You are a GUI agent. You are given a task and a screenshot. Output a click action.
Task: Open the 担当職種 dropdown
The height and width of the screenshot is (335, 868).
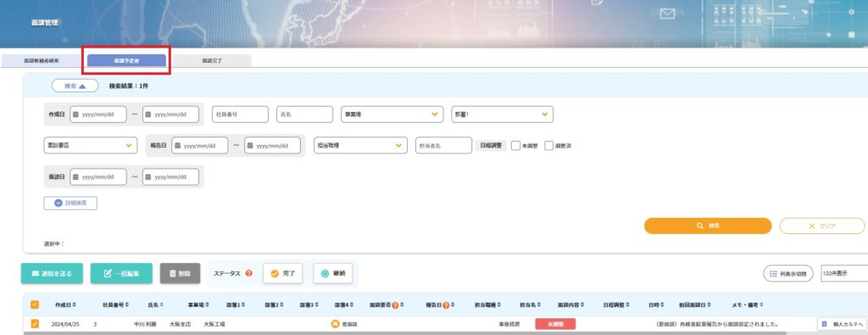360,146
